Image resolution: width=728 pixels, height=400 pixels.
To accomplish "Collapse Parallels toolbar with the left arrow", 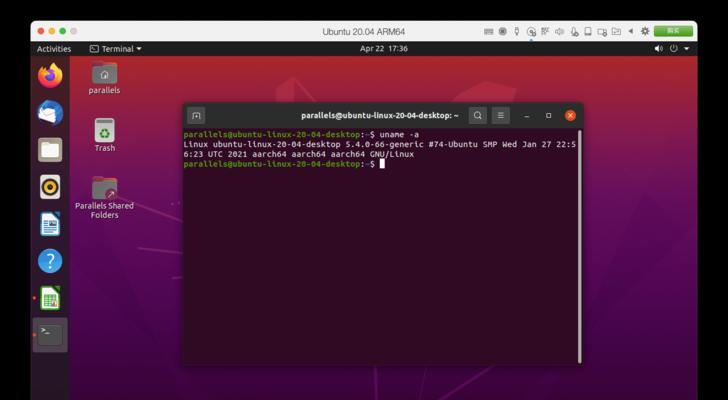I will tap(630, 31).
